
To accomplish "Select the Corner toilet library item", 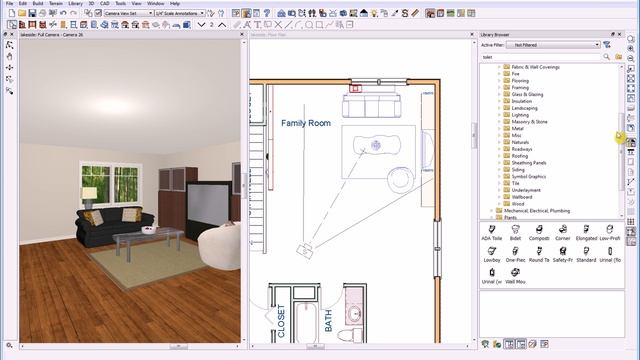I will coord(562,233).
